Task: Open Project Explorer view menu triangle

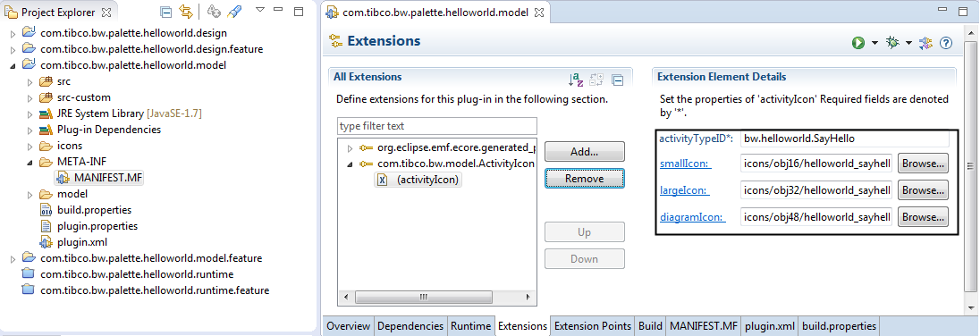Action: click(x=260, y=9)
